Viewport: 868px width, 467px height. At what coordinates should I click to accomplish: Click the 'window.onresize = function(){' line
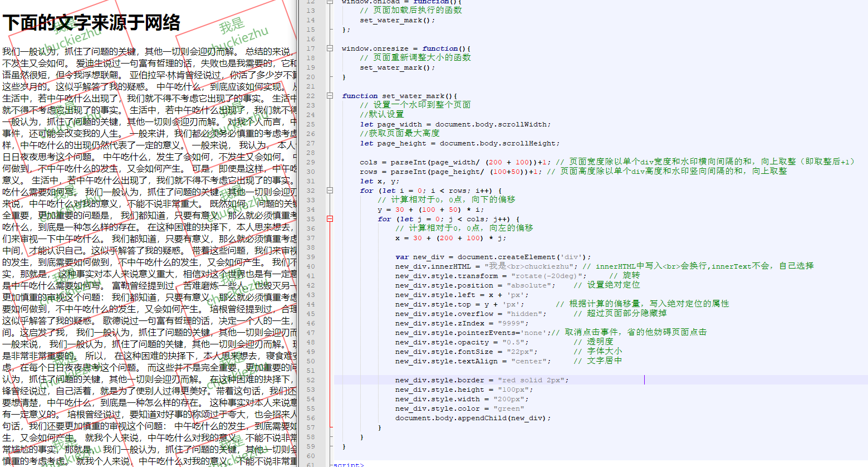pyautogui.click(x=406, y=48)
